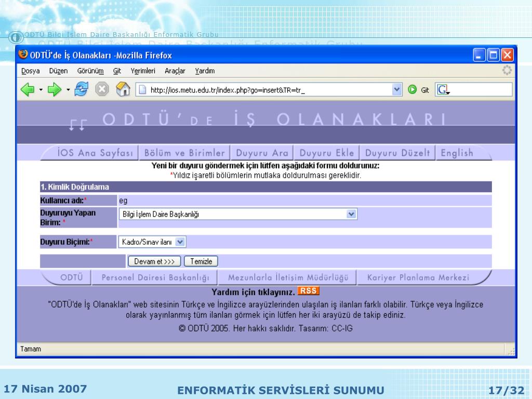Click the green Git (Go) icon

click(412, 89)
